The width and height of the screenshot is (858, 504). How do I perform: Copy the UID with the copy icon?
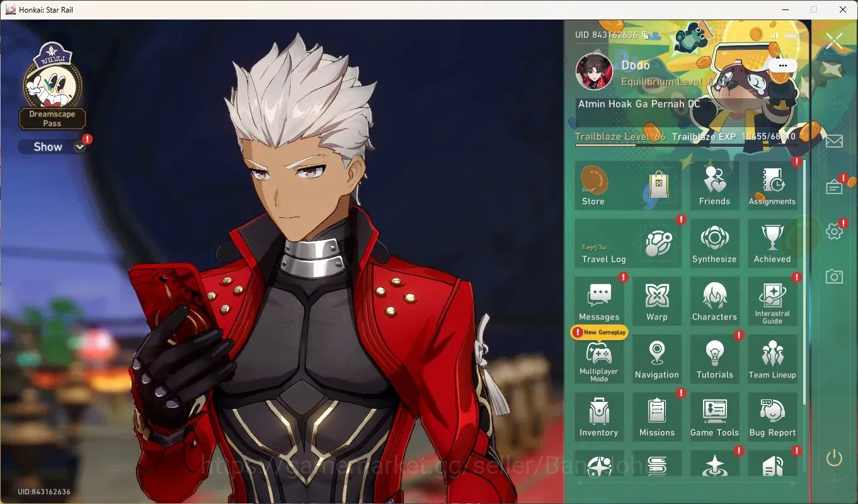(x=644, y=35)
